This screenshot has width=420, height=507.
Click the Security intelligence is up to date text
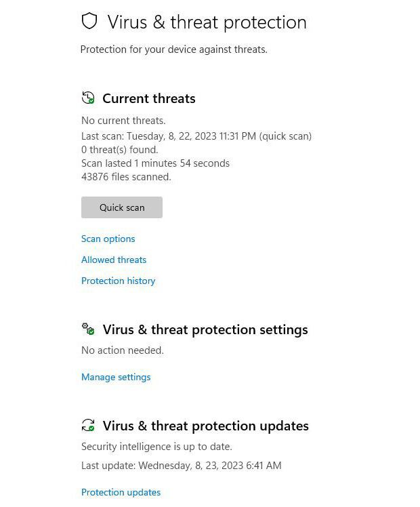[x=156, y=447]
